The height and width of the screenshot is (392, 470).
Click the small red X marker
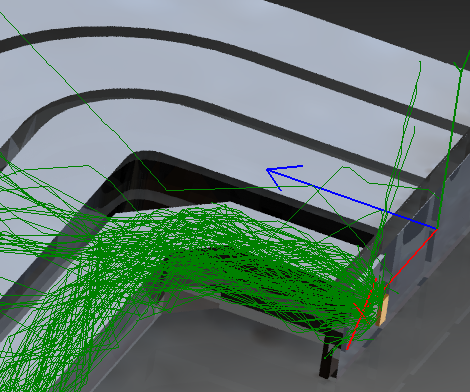(360, 311)
